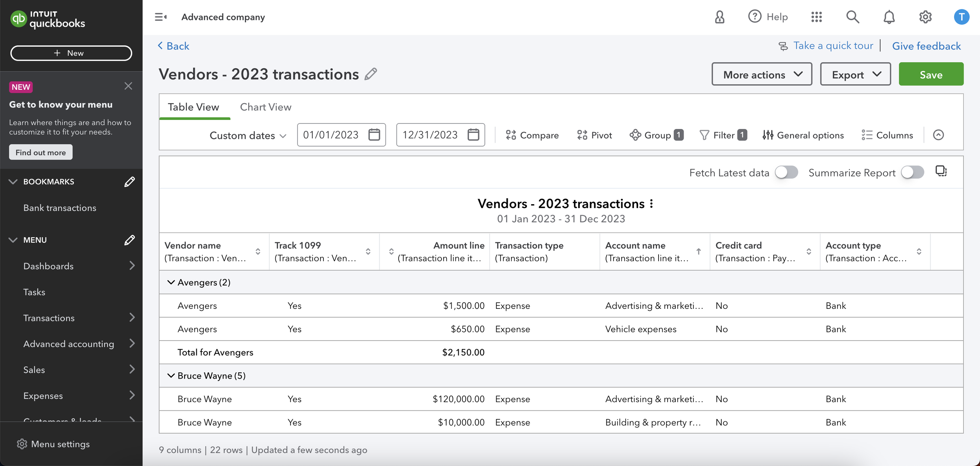Open the Pivot option
Screen dimensions: 980x466
point(594,135)
